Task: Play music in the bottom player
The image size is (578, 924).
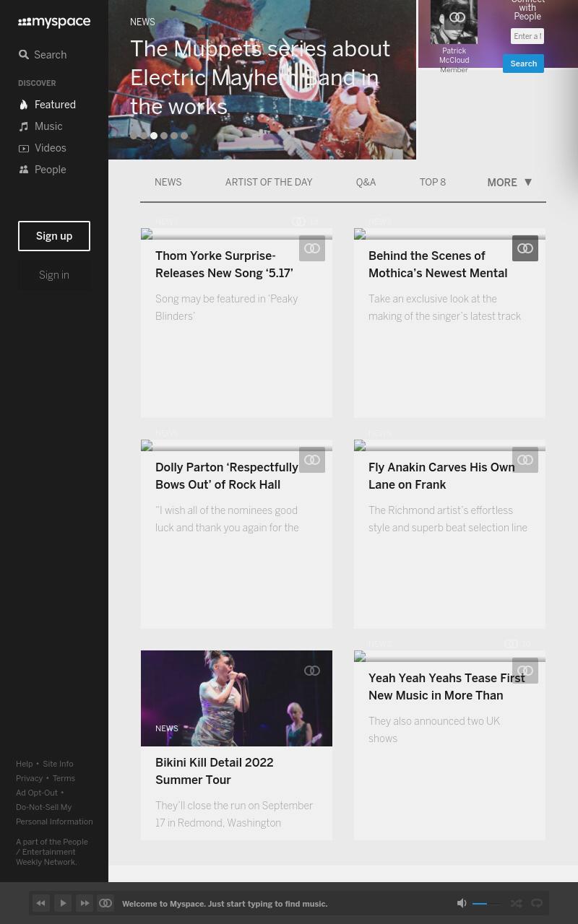Action: pyautogui.click(x=63, y=903)
